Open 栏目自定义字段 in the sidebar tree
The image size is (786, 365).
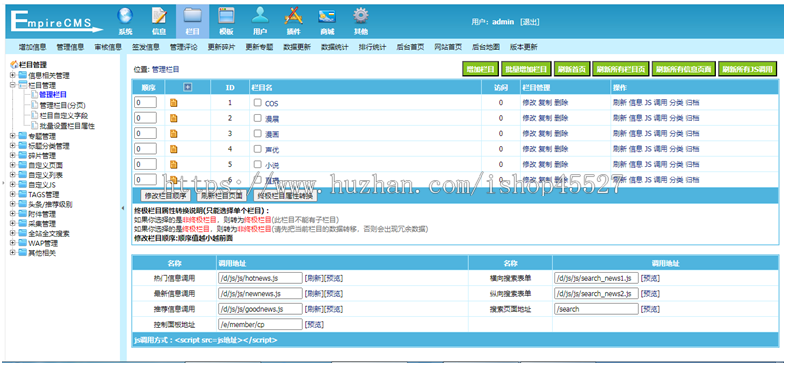(64, 116)
